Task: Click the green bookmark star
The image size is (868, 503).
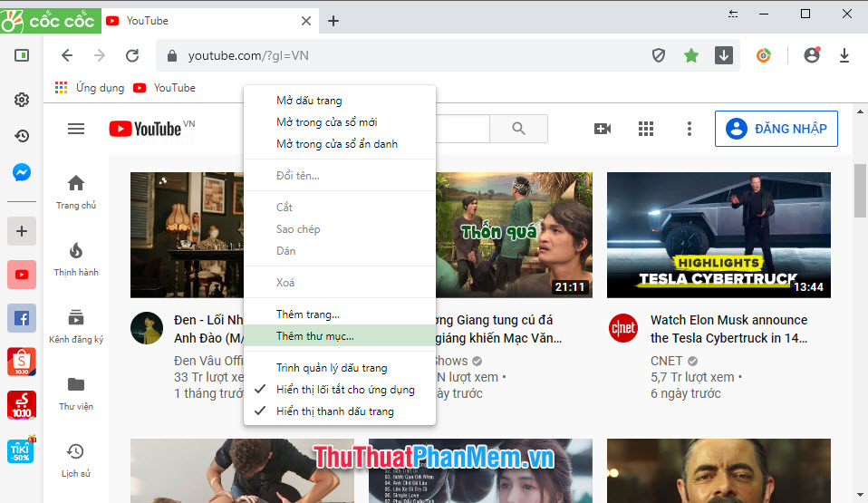Action: (x=690, y=55)
